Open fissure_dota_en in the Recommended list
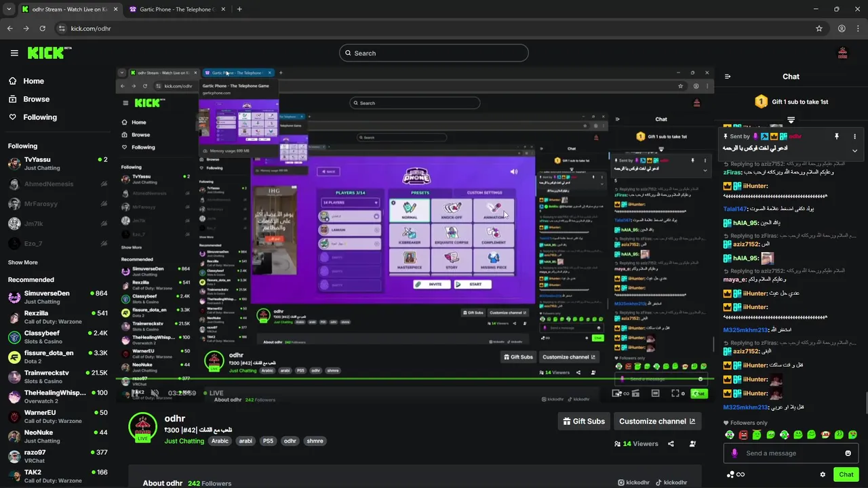The width and height of the screenshot is (868, 488). click(x=58, y=357)
